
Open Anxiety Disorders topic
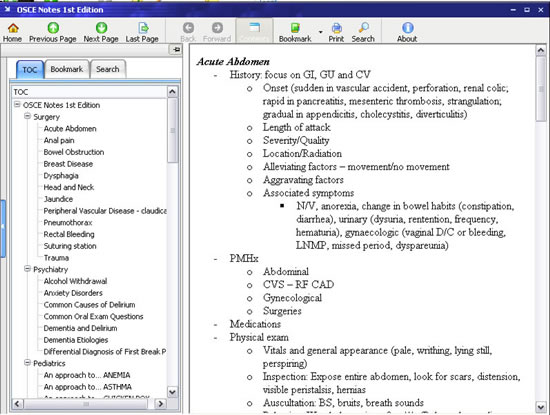tap(73, 293)
